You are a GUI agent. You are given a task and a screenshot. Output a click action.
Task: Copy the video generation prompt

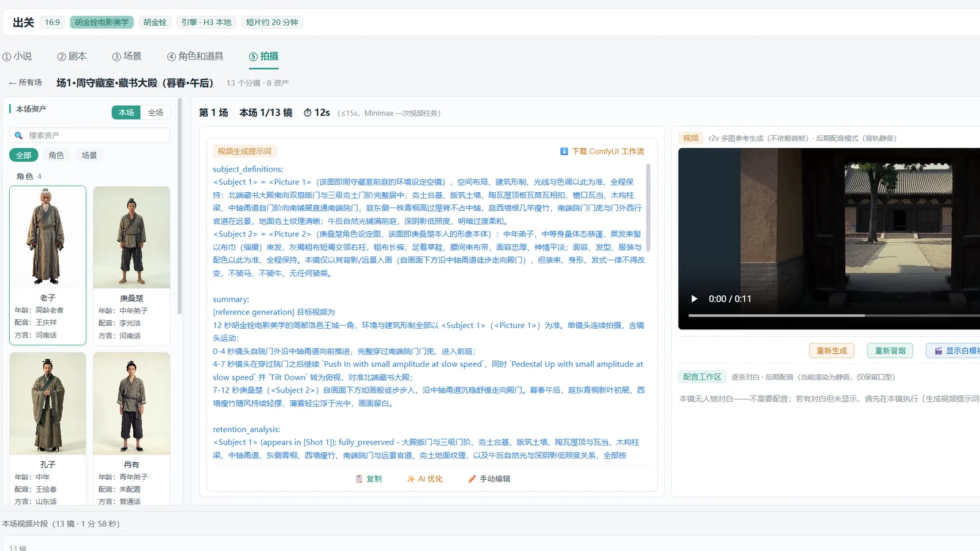[369, 479]
